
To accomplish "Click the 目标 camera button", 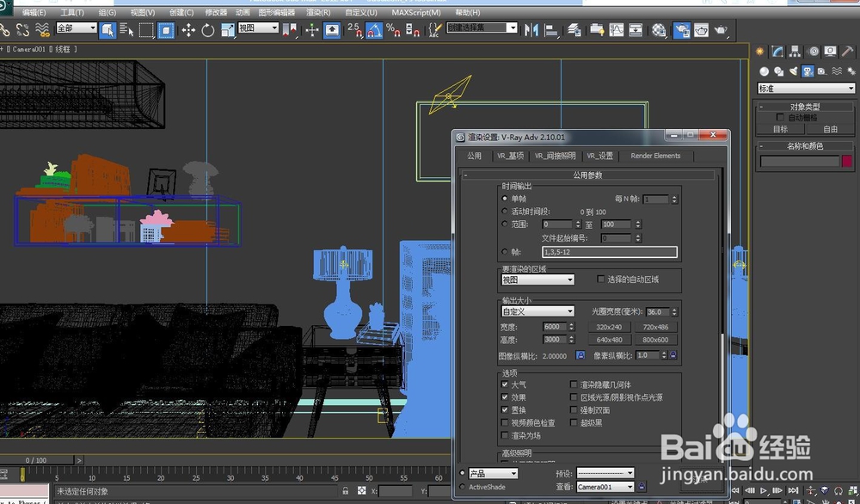I will click(x=779, y=128).
